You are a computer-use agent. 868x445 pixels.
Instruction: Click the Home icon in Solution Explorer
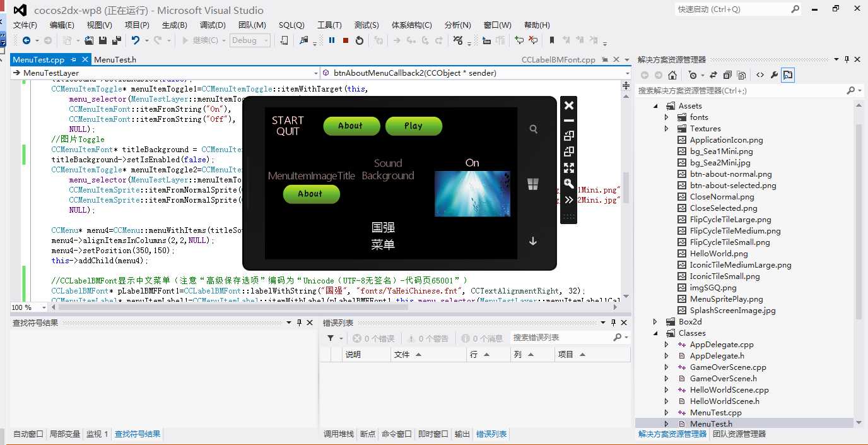(x=672, y=75)
